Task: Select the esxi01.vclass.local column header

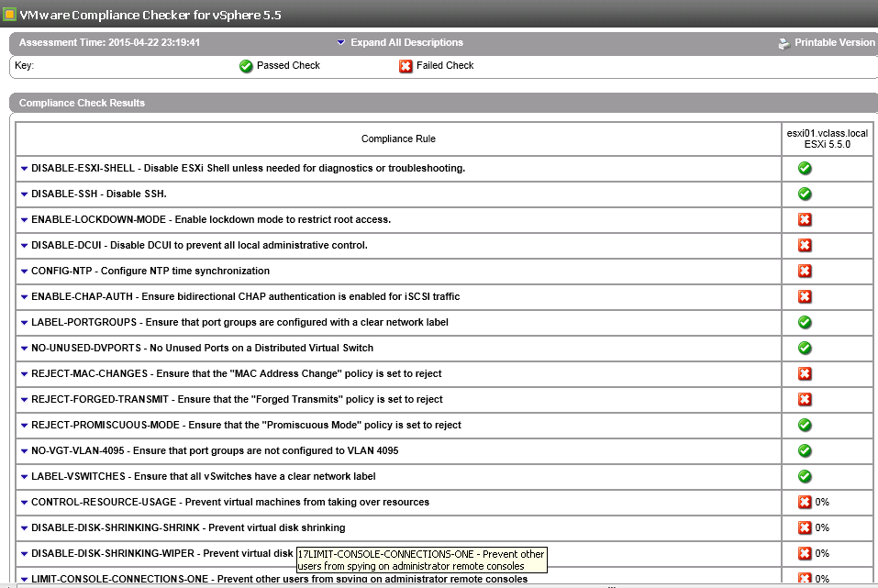Action: 827,139
